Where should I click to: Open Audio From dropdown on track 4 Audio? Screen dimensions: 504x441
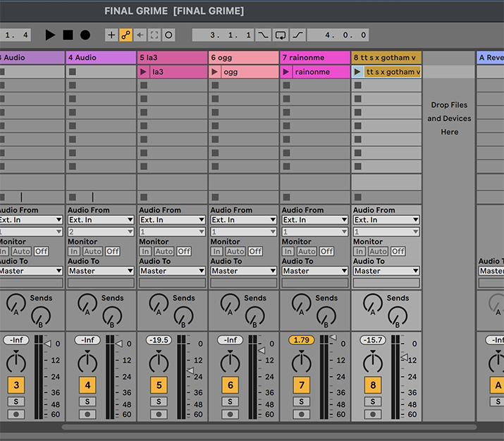101,219
